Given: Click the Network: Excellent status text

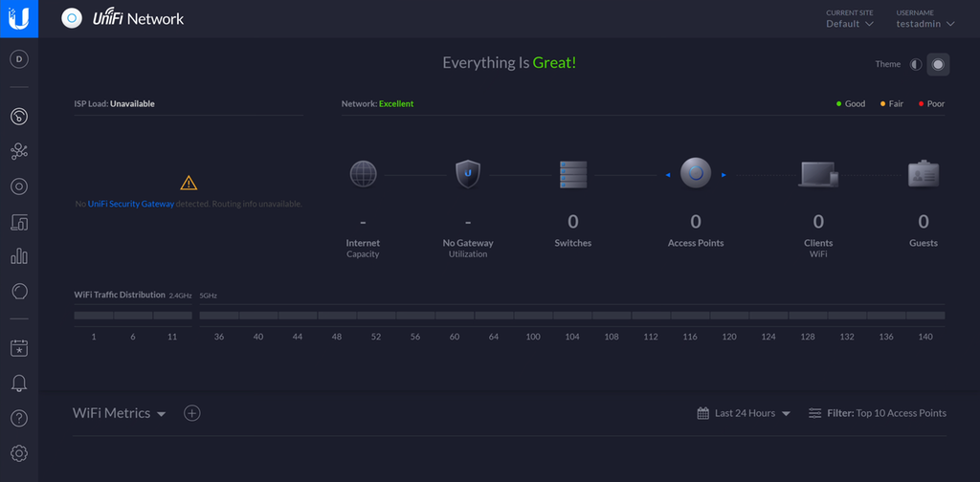Looking at the screenshot, I should (377, 103).
